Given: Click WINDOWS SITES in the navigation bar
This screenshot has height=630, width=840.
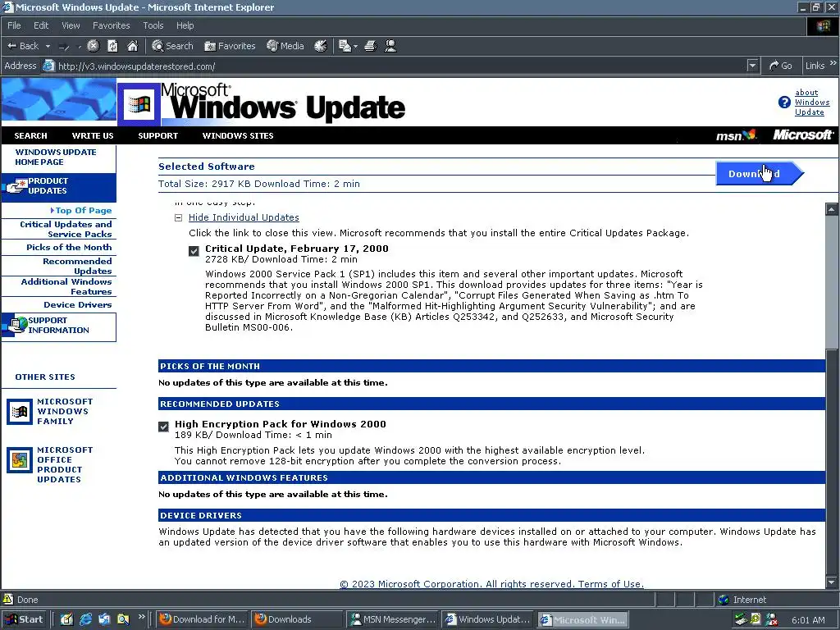Looking at the screenshot, I should tap(238, 136).
